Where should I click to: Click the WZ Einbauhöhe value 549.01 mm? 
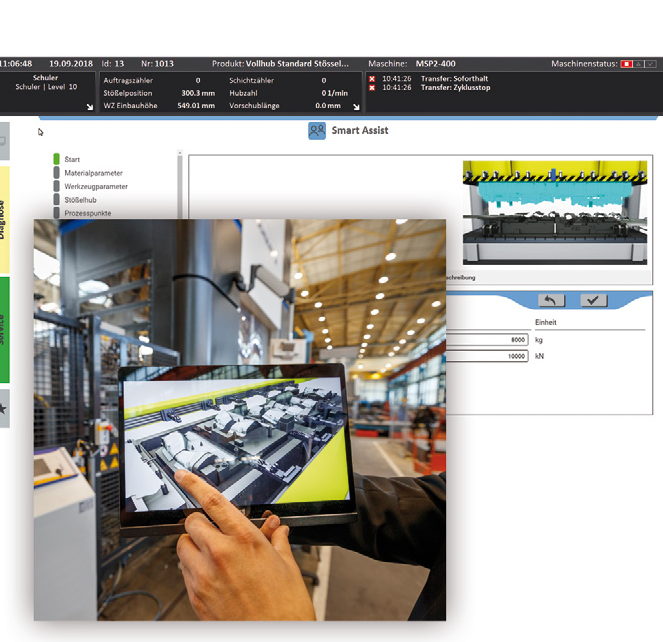click(196, 106)
